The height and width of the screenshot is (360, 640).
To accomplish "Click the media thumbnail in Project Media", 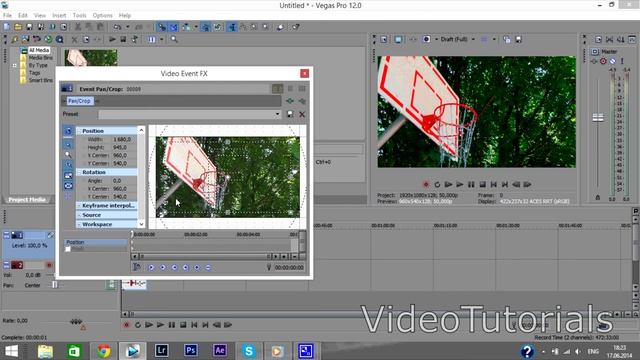I will pyautogui.click(x=91, y=58).
